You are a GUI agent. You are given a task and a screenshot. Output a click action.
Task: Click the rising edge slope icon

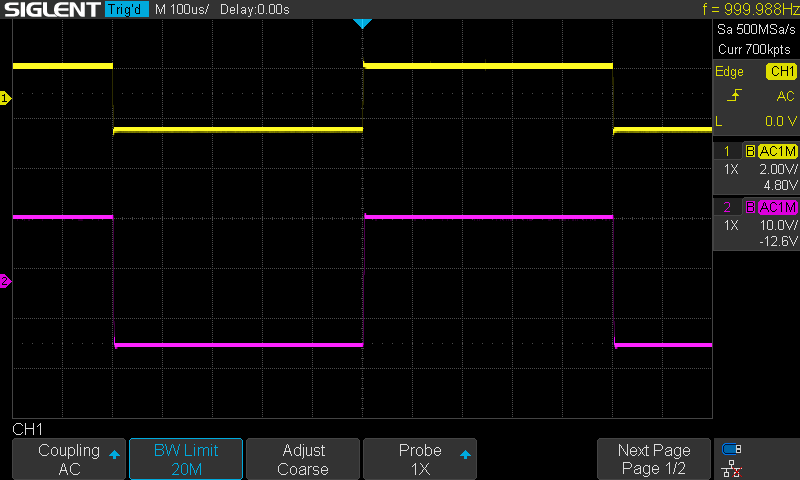734,95
